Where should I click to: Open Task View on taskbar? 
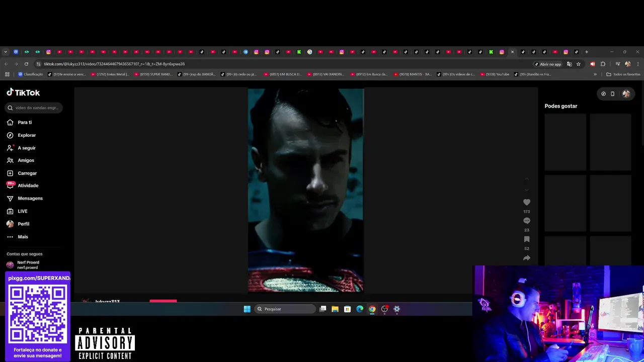pos(323,309)
